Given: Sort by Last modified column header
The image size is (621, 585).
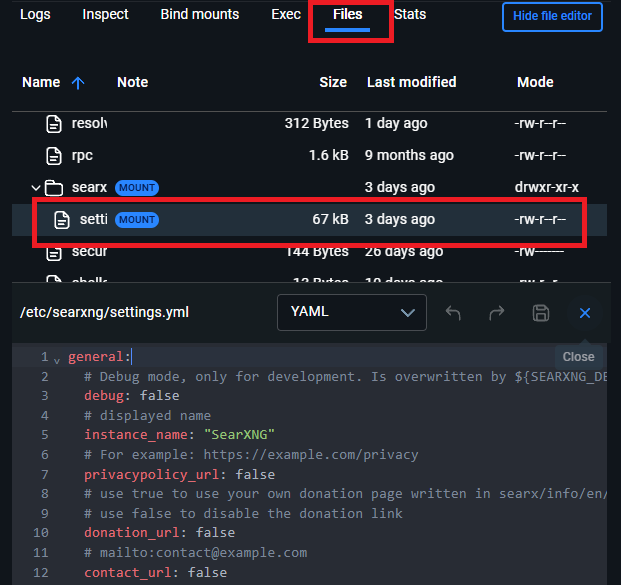Looking at the screenshot, I should tap(411, 82).
